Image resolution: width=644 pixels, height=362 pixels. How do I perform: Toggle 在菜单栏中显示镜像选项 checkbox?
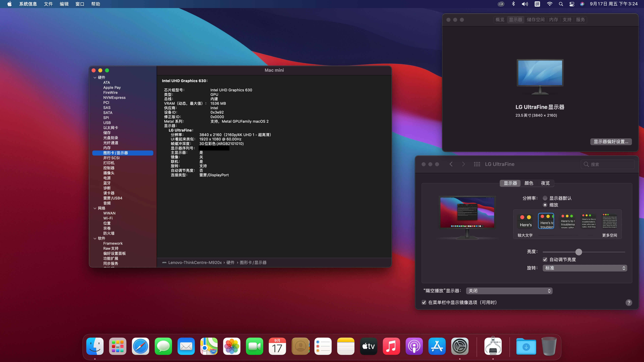(424, 302)
